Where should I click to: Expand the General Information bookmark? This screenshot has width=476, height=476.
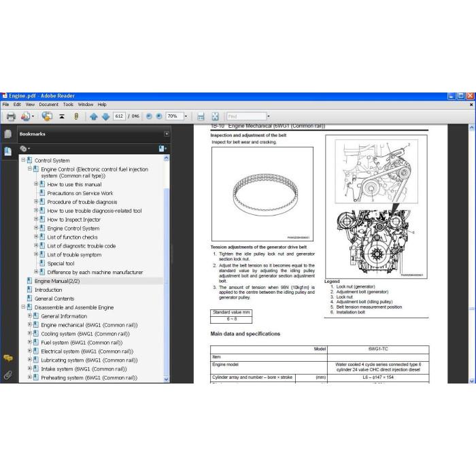coord(30,316)
